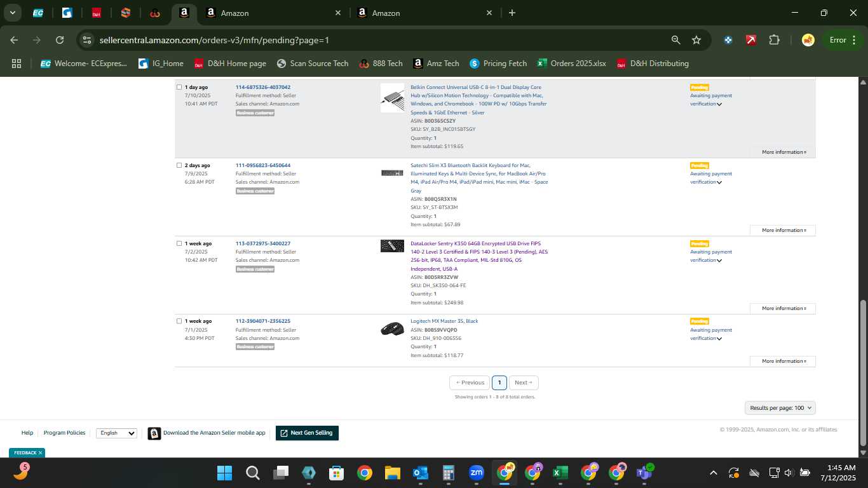Change Results per page: 100 dropdown
Screen dimensions: 868x488
click(x=780, y=408)
